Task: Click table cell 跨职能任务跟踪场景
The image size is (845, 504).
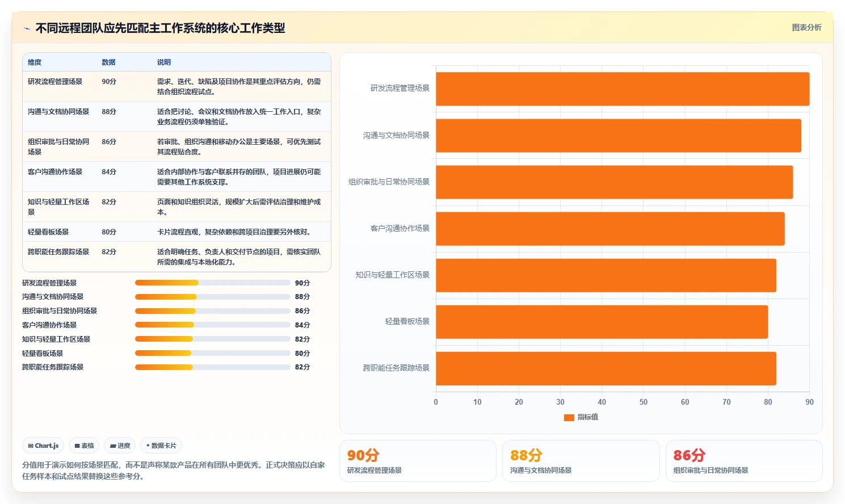Action: pos(58,252)
